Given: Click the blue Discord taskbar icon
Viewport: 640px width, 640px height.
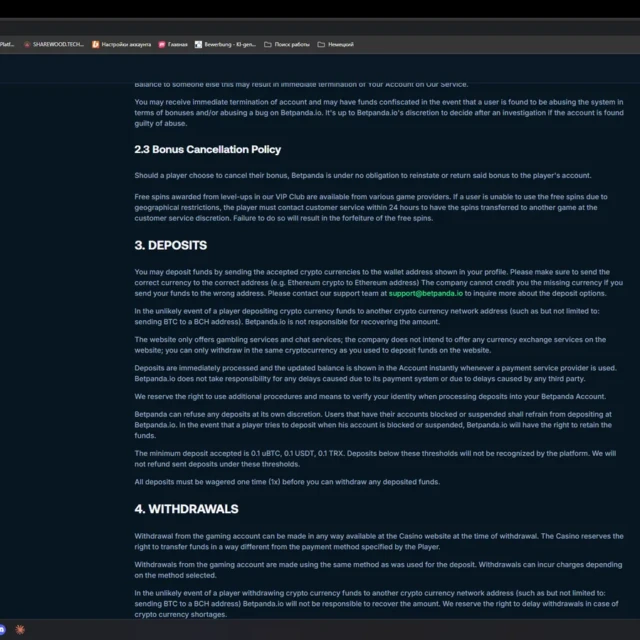Looking at the screenshot, I should click(2, 629).
